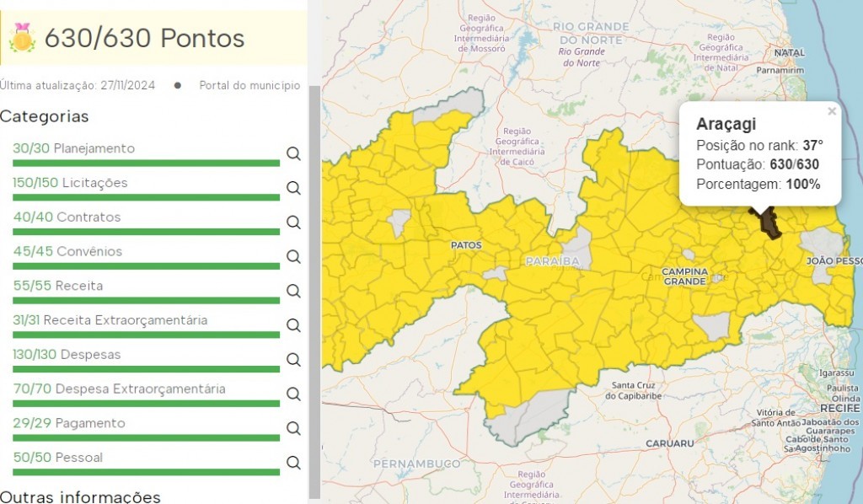The height and width of the screenshot is (504, 863).
Task: Open the Portal do município link
Action: pyautogui.click(x=249, y=85)
